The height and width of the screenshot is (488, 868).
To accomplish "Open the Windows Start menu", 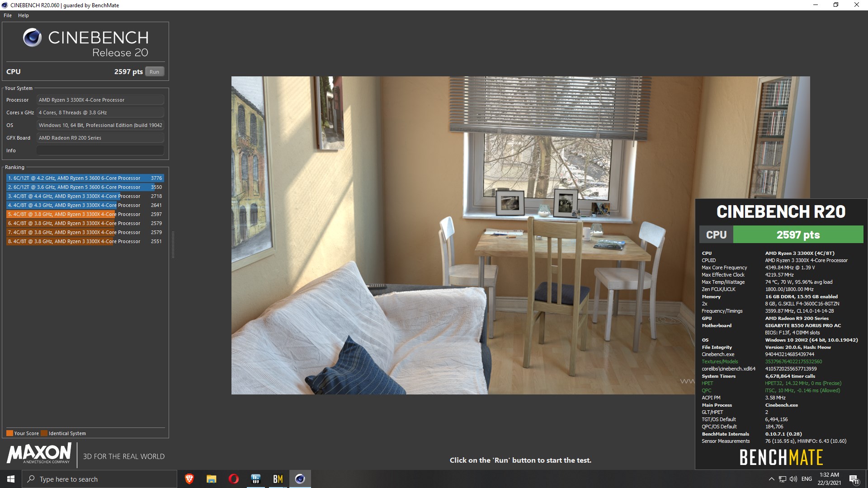I will pos(11,479).
